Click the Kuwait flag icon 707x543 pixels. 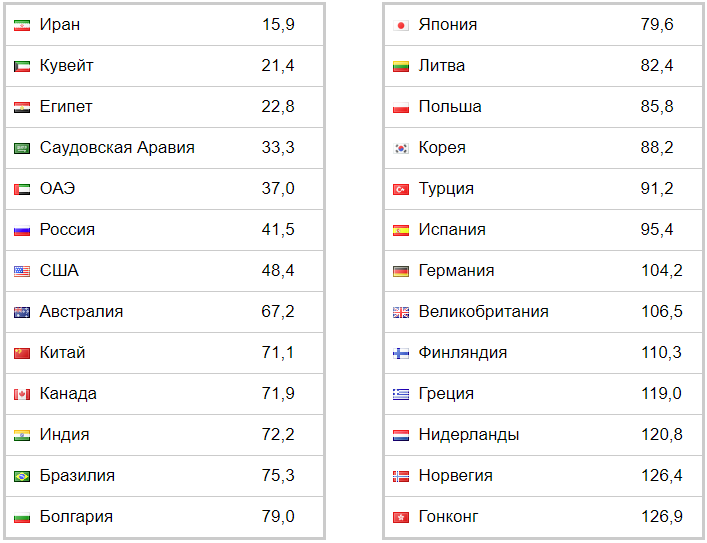click(22, 66)
